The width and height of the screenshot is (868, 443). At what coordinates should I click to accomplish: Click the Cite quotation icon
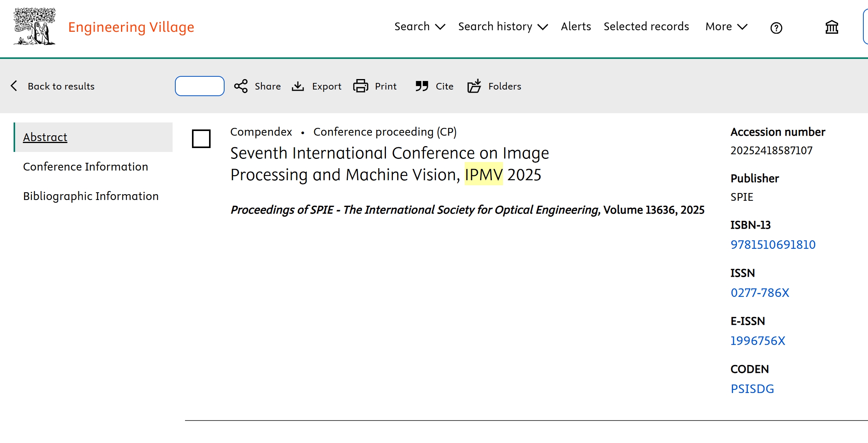point(422,86)
